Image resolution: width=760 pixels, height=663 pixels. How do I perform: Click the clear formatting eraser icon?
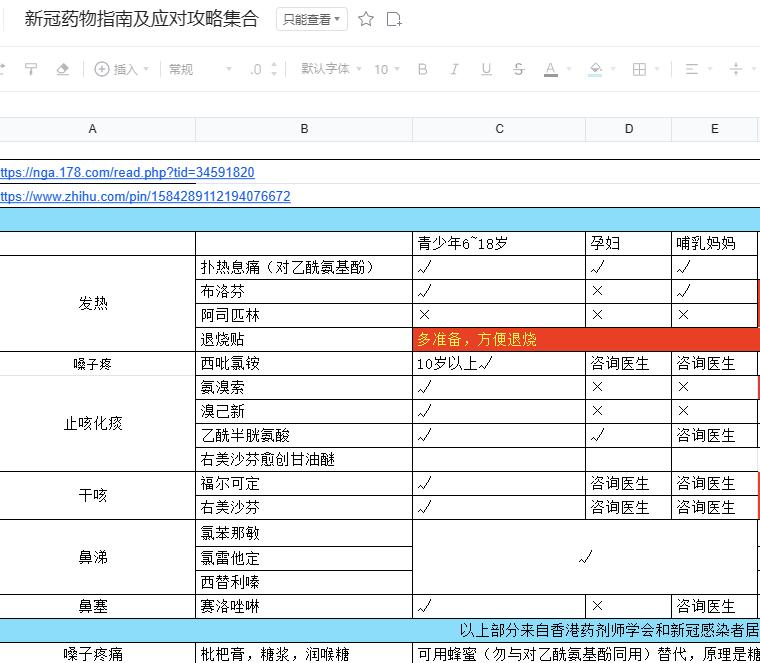tap(63, 69)
